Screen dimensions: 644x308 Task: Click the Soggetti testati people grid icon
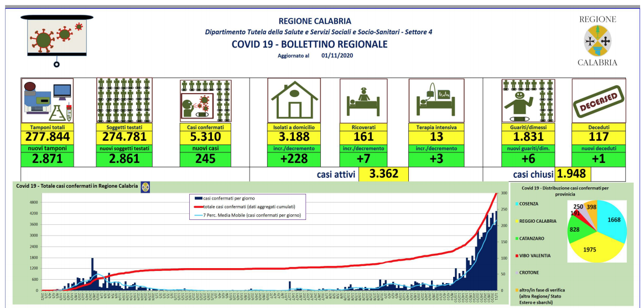[x=123, y=101]
